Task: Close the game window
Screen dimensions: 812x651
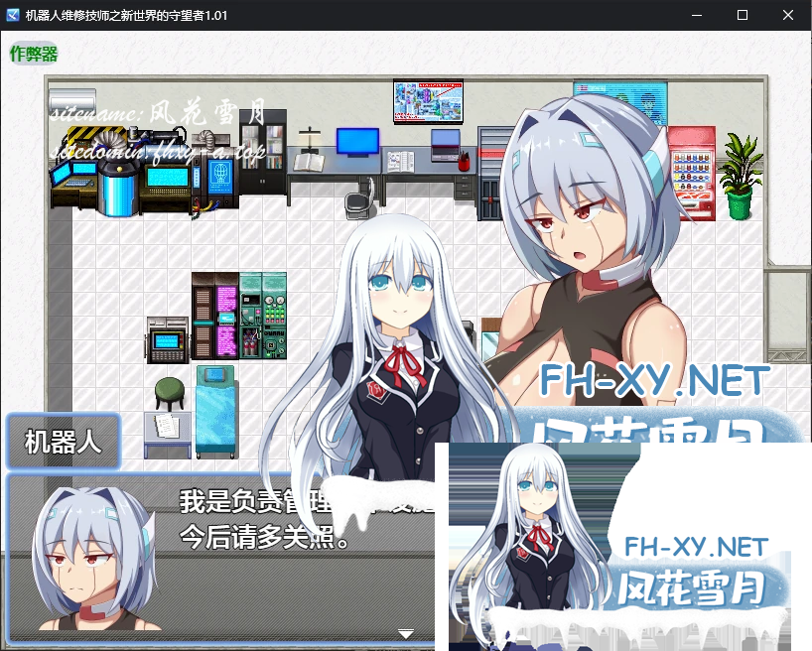Action: click(787, 15)
